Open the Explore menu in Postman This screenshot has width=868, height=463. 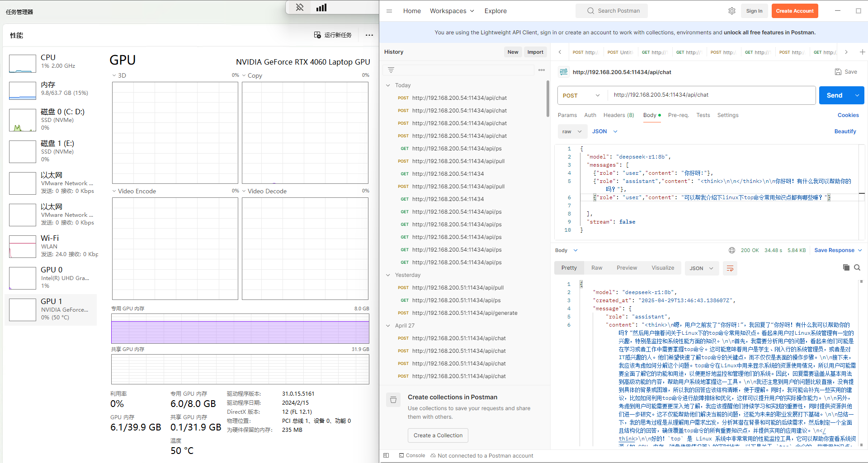click(495, 11)
